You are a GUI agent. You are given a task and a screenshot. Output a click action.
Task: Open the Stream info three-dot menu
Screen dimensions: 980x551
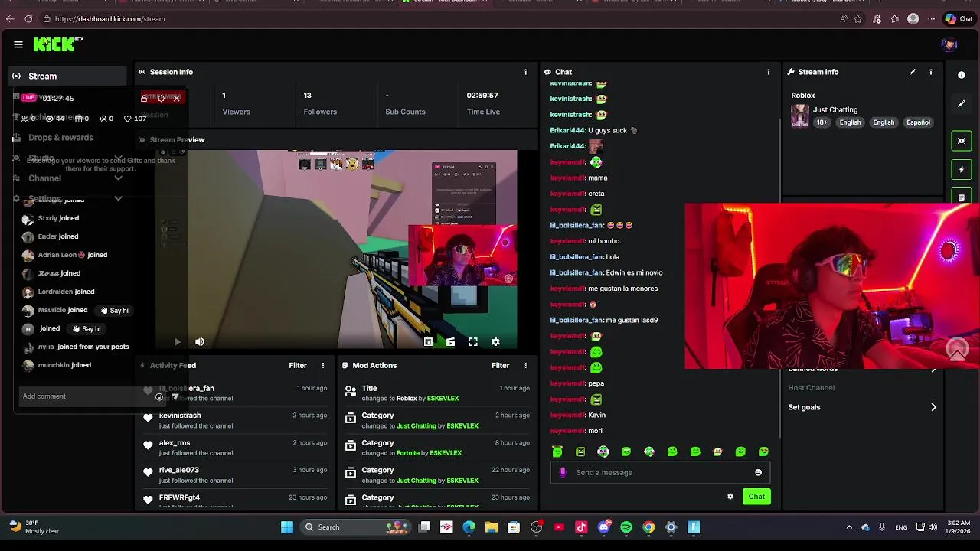click(x=931, y=72)
